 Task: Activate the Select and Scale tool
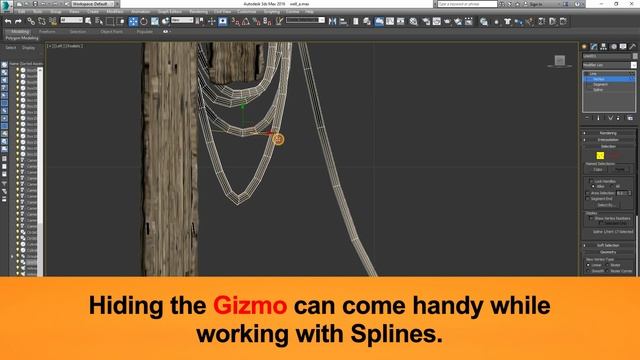point(155,21)
